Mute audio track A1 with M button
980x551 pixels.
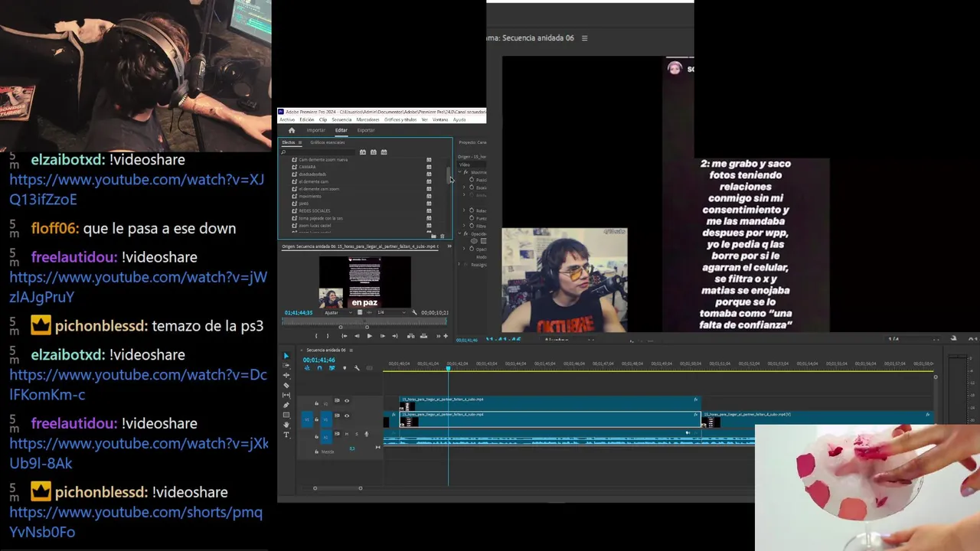click(347, 434)
